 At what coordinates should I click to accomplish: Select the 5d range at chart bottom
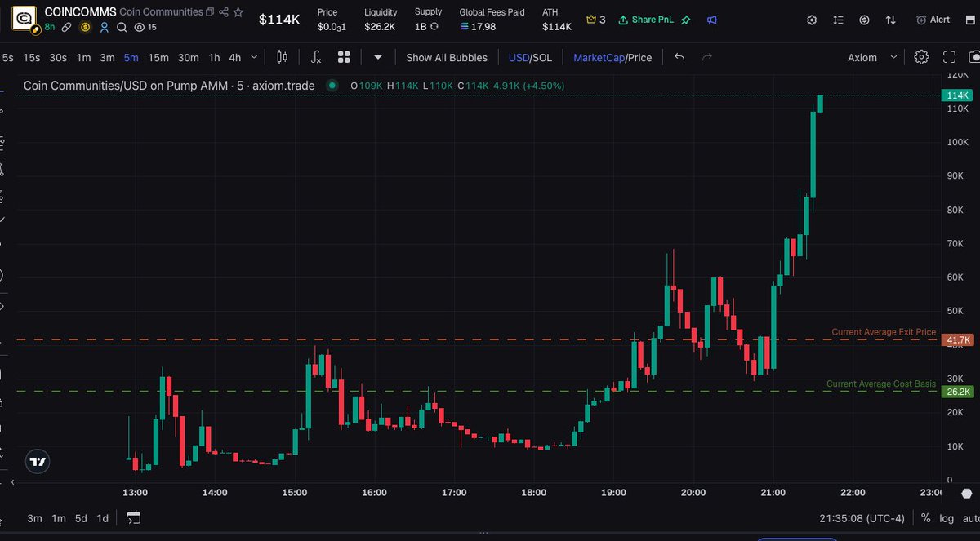click(81, 518)
